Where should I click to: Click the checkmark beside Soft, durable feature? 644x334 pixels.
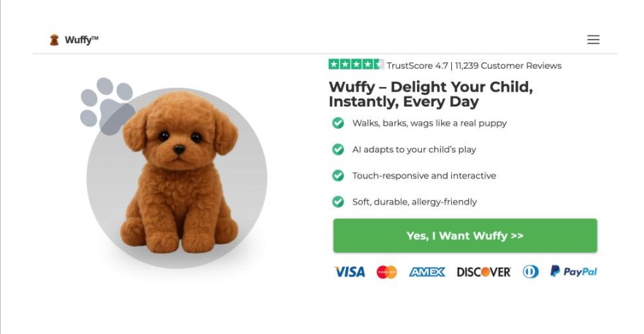(x=338, y=202)
